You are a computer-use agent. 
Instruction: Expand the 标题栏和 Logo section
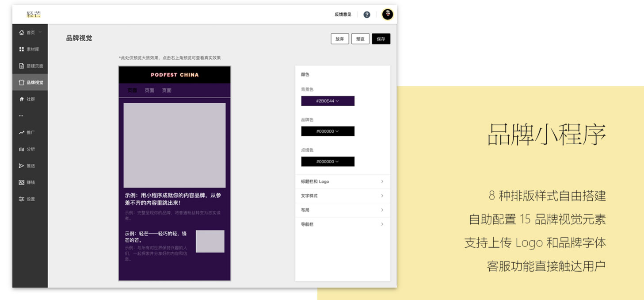click(342, 181)
